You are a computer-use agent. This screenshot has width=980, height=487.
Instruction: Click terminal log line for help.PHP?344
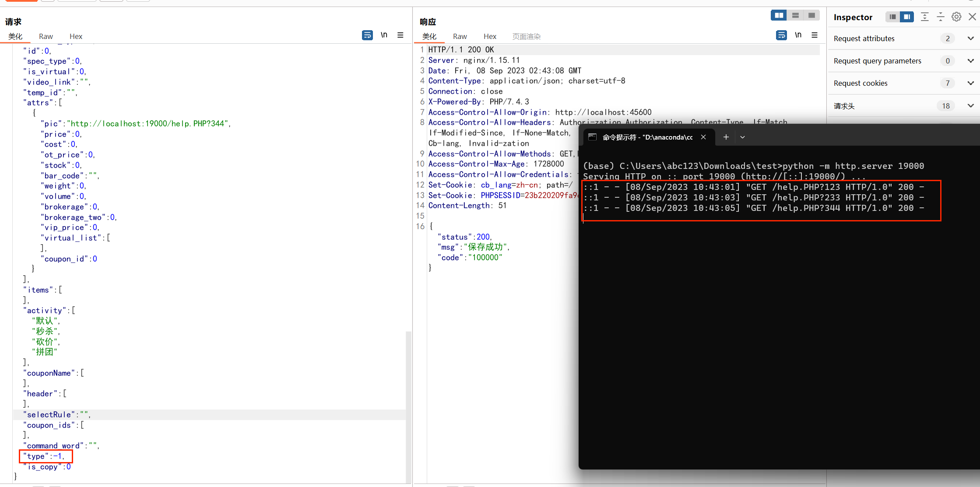pyautogui.click(x=754, y=208)
